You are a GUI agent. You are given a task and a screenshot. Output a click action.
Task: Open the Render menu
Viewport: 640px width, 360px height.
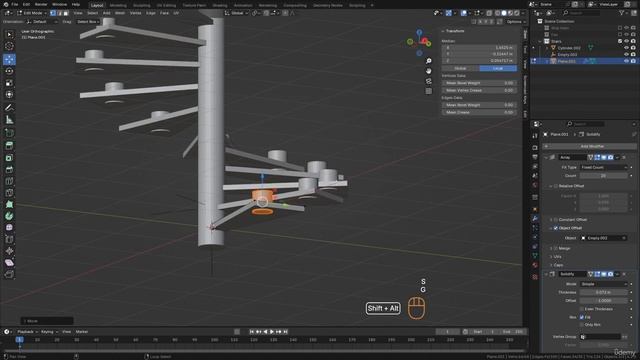point(41,4)
